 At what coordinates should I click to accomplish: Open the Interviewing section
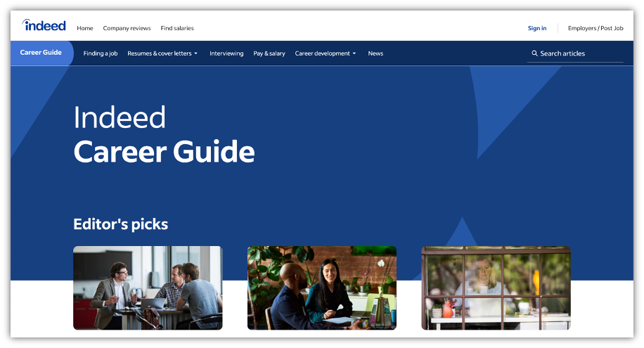pyautogui.click(x=226, y=53)
